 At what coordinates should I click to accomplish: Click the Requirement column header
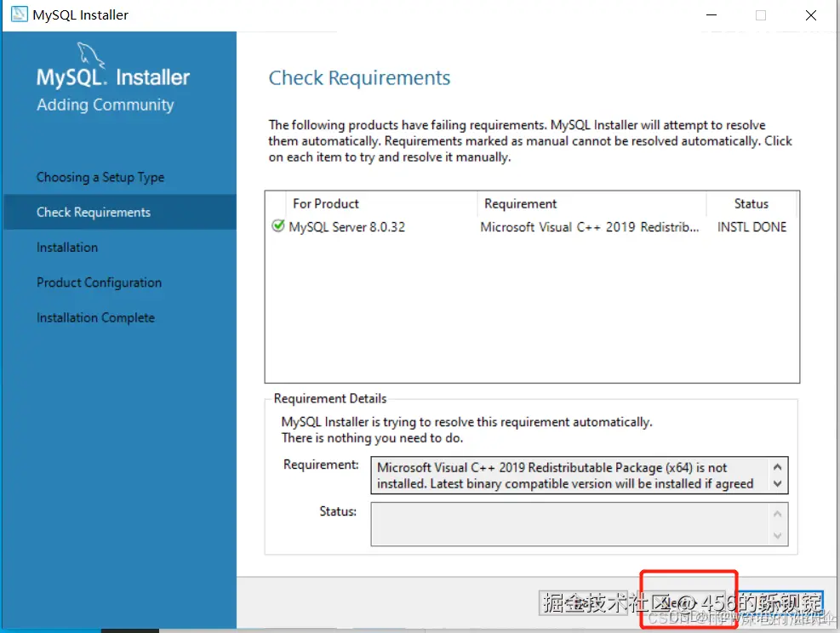[591, 204]
